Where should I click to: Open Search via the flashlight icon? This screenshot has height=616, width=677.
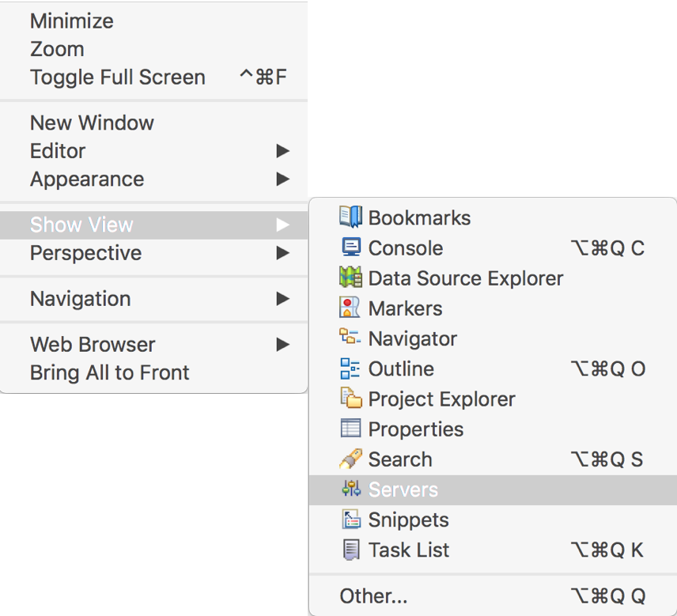(x=350, y=459)
